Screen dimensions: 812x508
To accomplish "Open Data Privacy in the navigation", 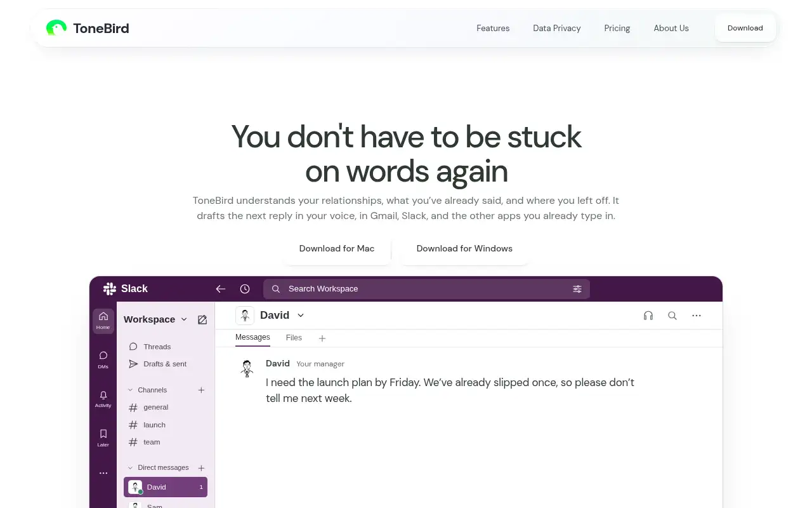I will pos(557,28).
